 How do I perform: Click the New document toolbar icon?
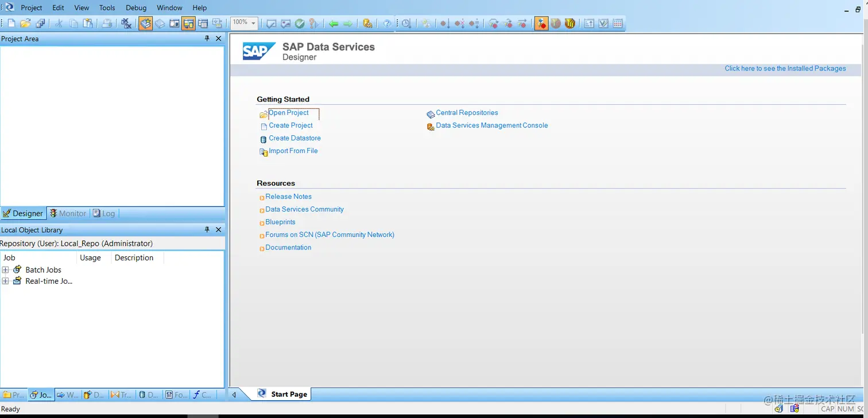(11, 24)
